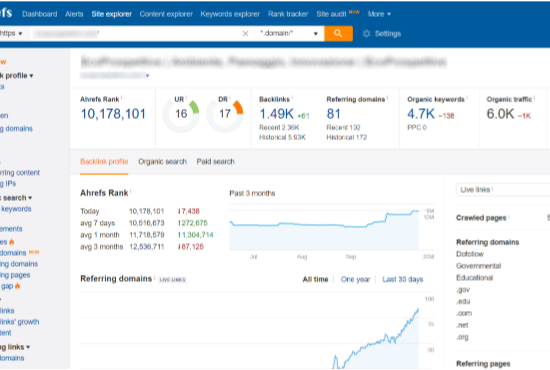The width and height of the screenshot is (550, 370).
Task: Open the https protocol dropdown
Action: (11, 33)
